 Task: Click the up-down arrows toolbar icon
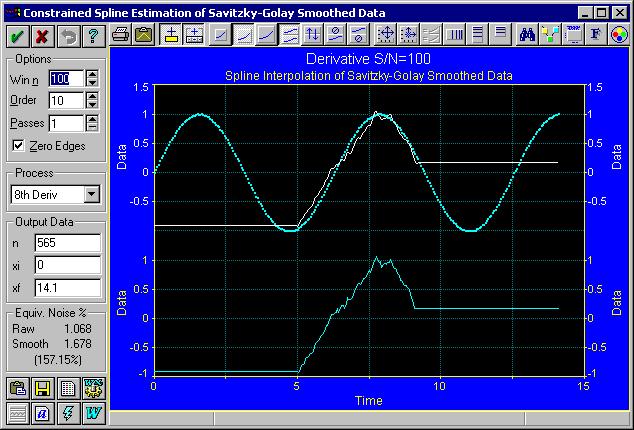click(313, 35)
